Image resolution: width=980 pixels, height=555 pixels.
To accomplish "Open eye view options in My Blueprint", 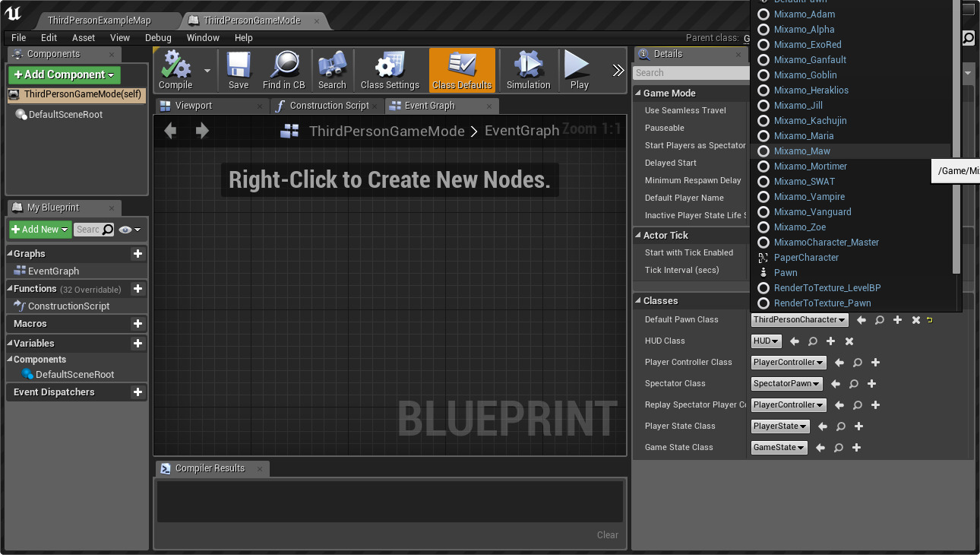I will point(129,230).
